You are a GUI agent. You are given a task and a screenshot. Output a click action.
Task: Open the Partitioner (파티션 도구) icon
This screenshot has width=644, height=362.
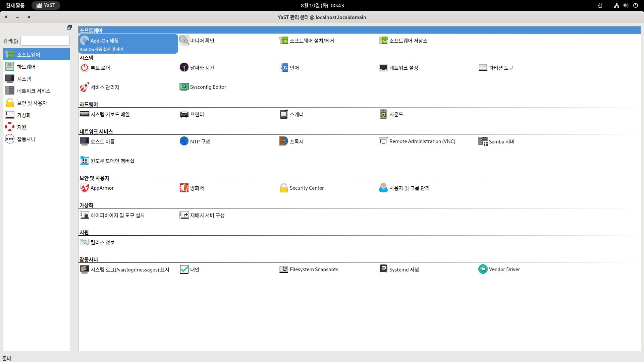pyautogui.click(x=483, y=68)
